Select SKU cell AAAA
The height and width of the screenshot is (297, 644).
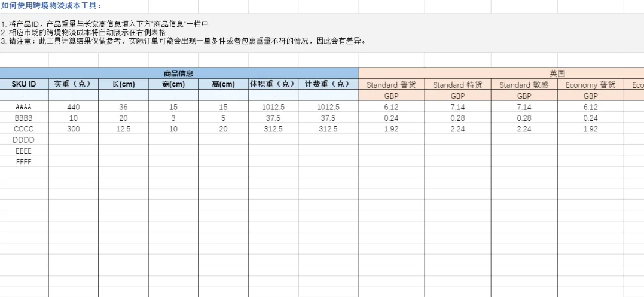pyautogui.click(x=24, y=106)
